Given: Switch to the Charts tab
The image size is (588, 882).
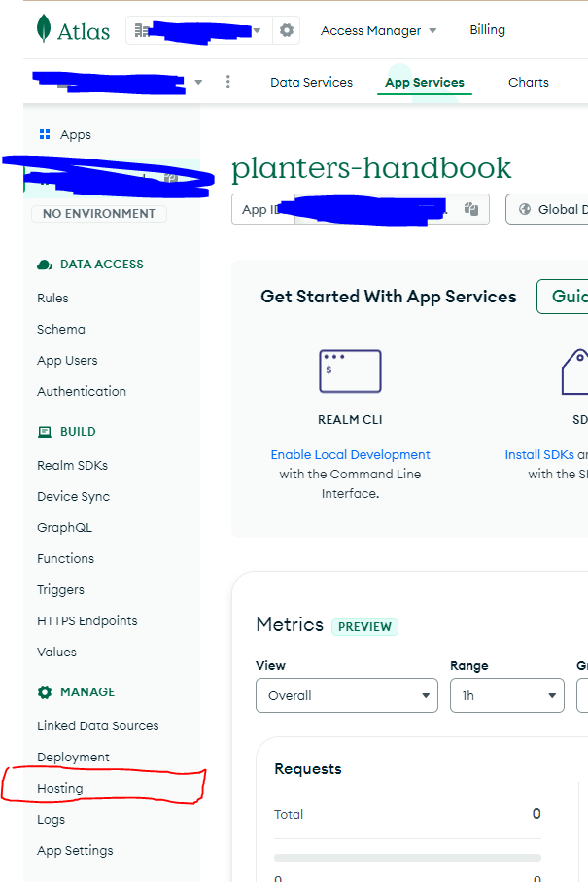Looking at the screenshot, I should coord(529,83).
